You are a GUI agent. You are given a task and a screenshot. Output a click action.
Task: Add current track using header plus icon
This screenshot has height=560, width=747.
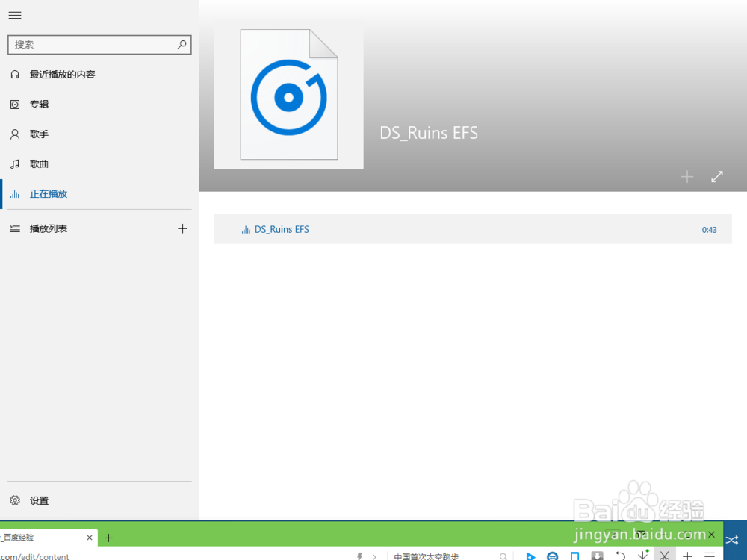click(687, 177)
